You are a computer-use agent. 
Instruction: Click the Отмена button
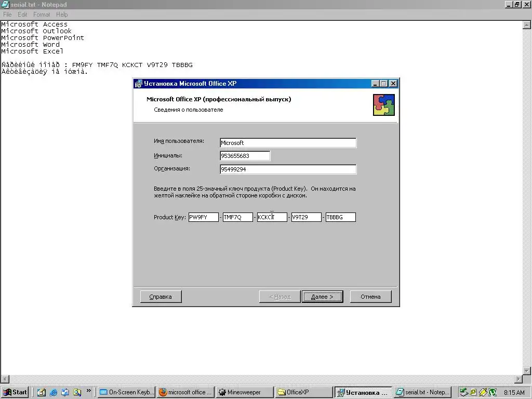pos(370,297)
